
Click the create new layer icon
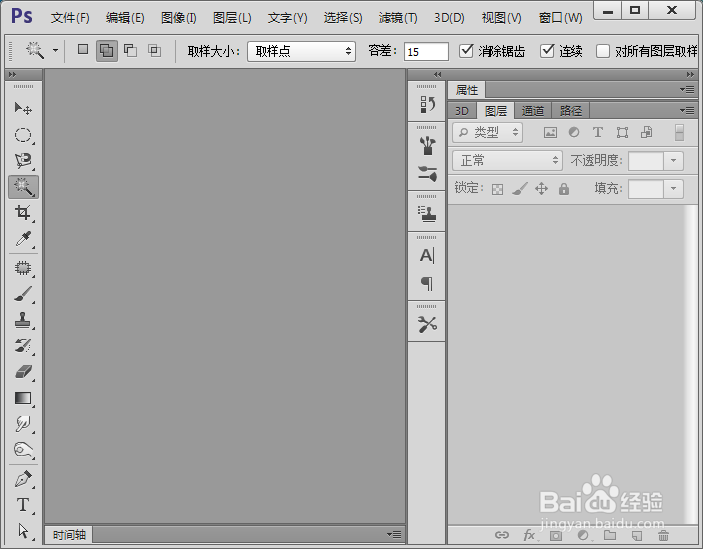pyautogui.click(x=637, y=536)
